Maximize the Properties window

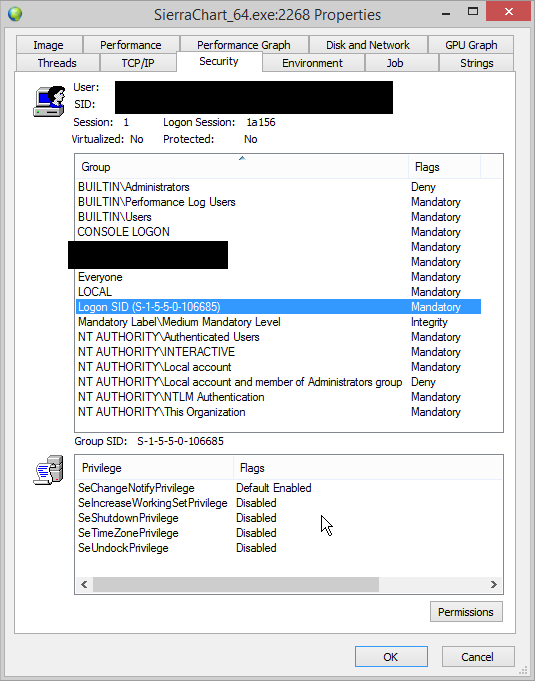pyautogui.click(x=473, y=12)
